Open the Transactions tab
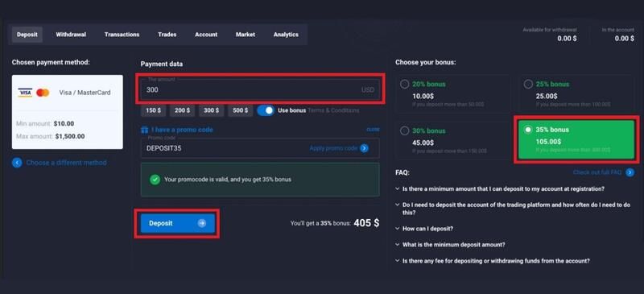Image resolution: width=644 pixels, height=294 pixels. 122,35
